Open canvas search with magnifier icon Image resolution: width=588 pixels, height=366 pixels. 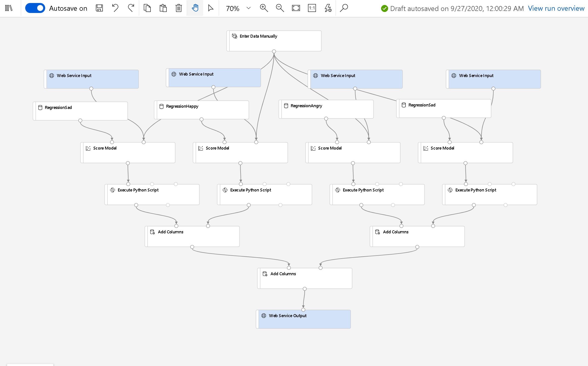(x=344, y=8)
